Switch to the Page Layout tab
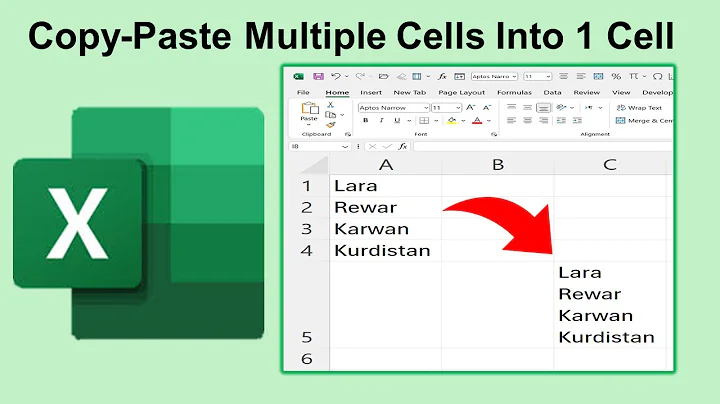The height and width of the screenshot is (404, 720). tap(461, 92)
